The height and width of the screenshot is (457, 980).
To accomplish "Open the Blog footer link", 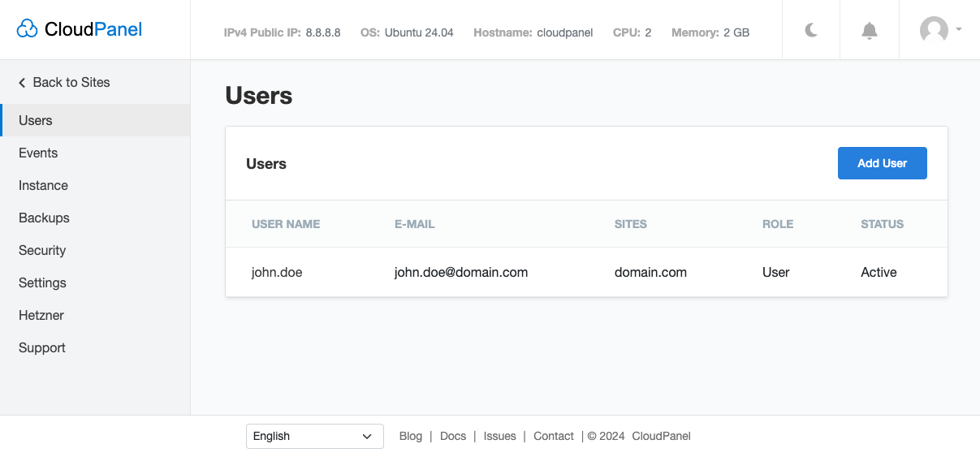I will click(x=410, y=436).
